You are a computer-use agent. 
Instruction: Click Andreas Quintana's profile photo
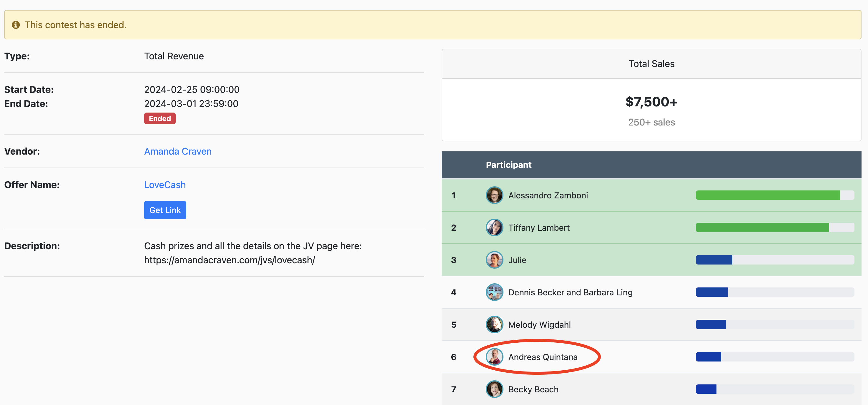pyautogui.click(x=494, y=357)
